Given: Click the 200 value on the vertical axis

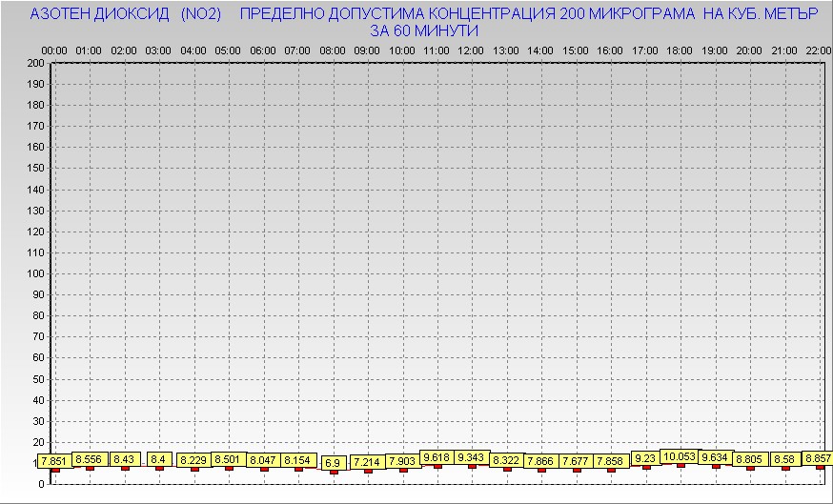Looking at the screenshot, I should point(36,63).
